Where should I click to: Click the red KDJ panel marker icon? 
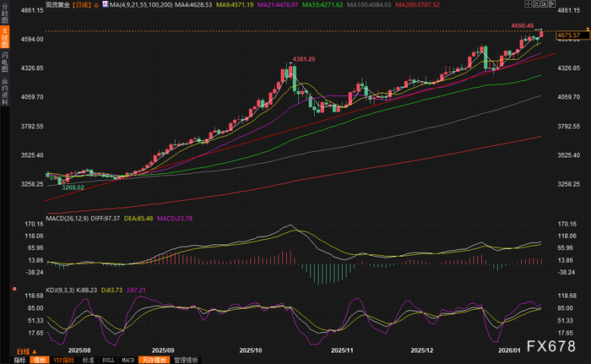(x=14, y=289)
